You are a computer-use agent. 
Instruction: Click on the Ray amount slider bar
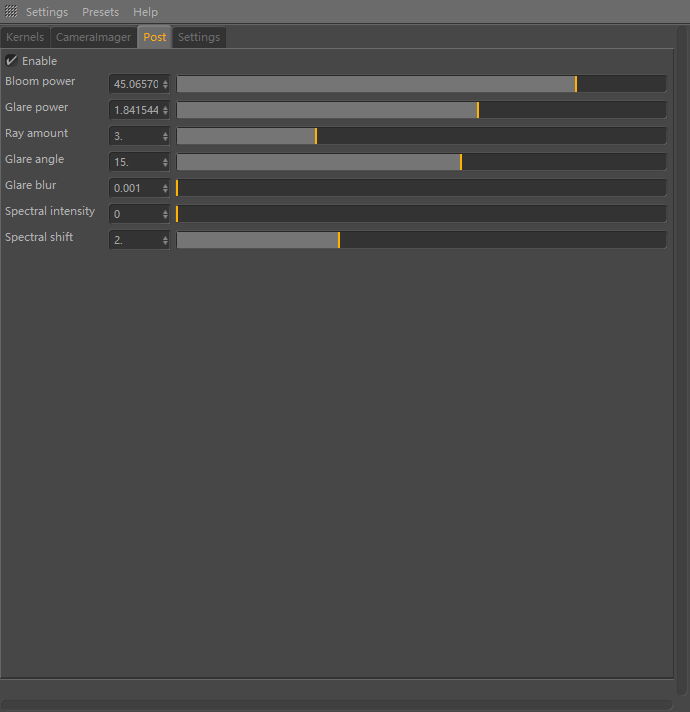(421, 136)
